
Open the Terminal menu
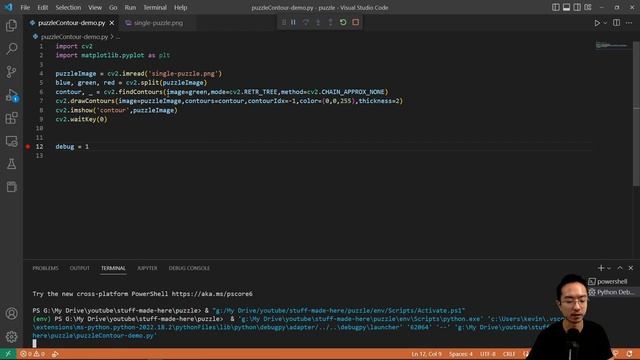(x=155, y=7)
